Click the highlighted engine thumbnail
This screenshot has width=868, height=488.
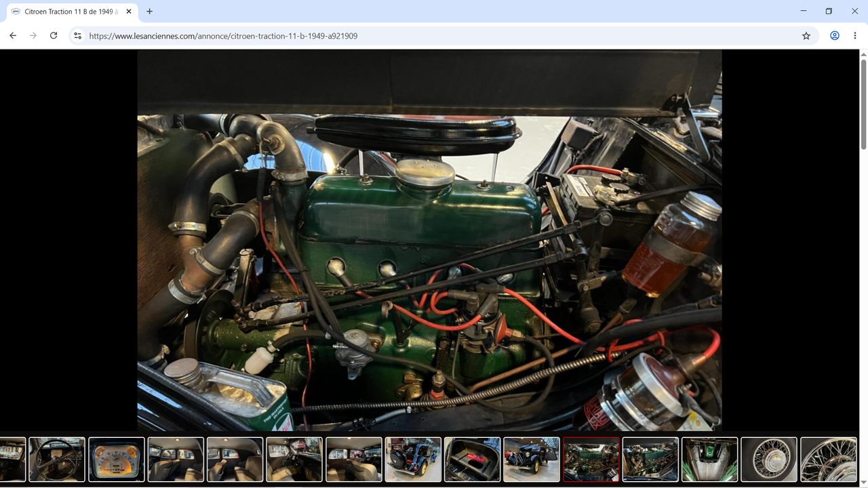591,460
